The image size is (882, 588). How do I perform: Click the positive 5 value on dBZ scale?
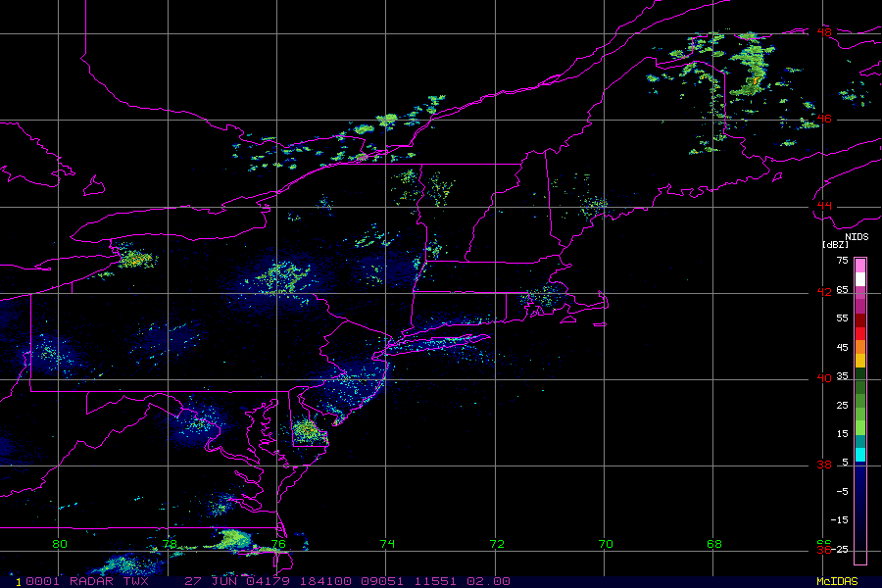coord(845,463)
